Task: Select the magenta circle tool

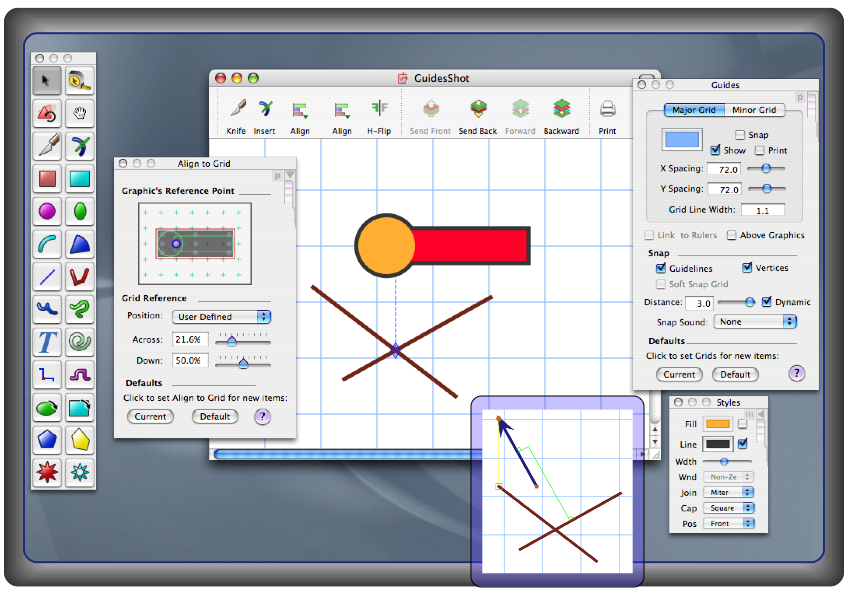Action: click(x=47, y=211)
